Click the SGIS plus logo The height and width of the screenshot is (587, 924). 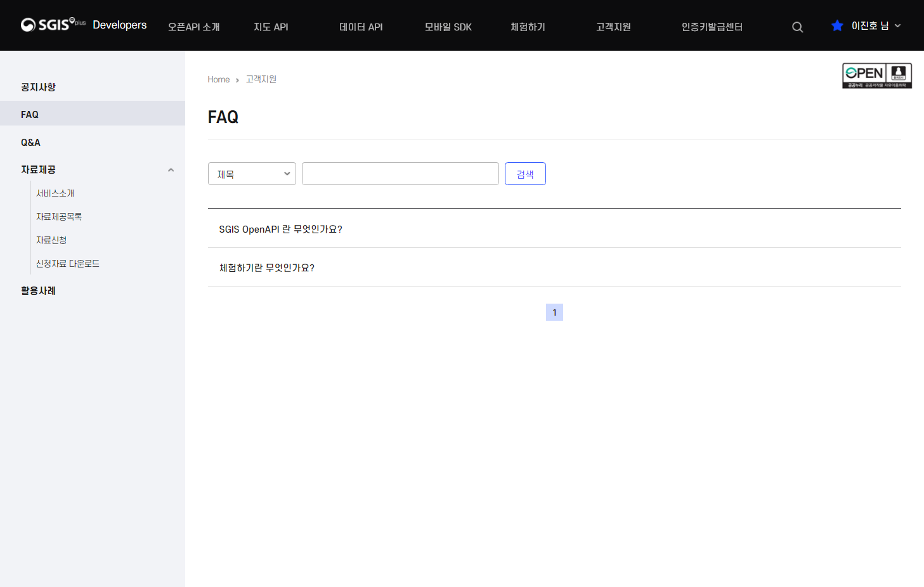click(53, 24)
